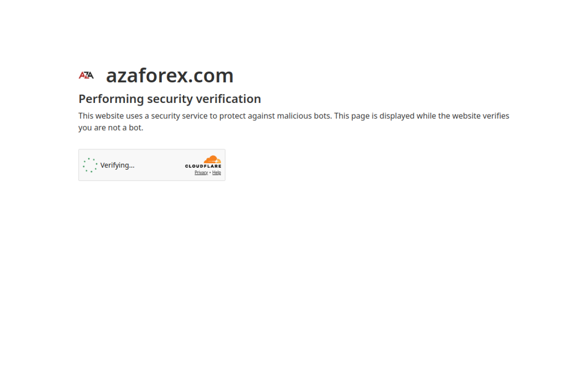The image size is (588, 392).
Task: Click the Verifying... label
Action: pyautogui.click(x=117, y=165)
